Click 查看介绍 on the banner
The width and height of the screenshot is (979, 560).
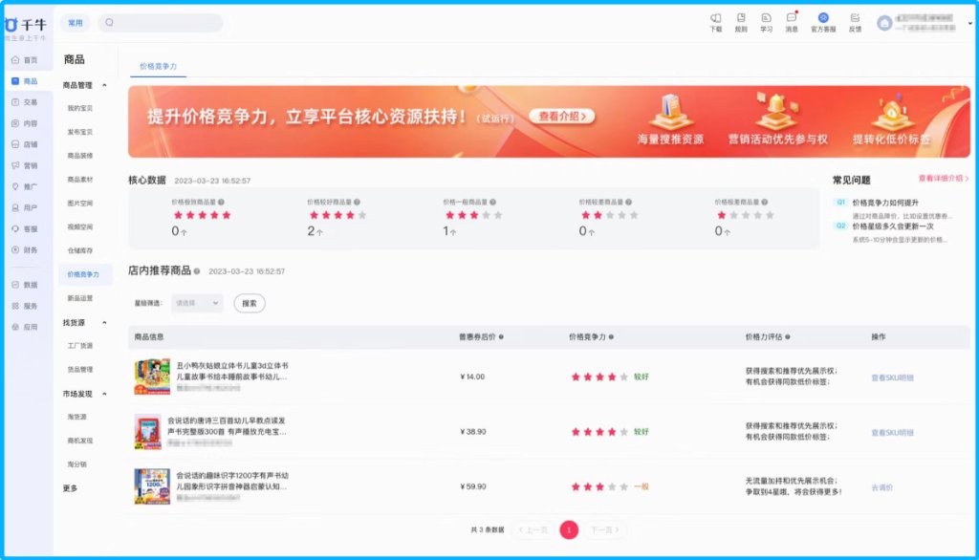(x=563, y=116)
